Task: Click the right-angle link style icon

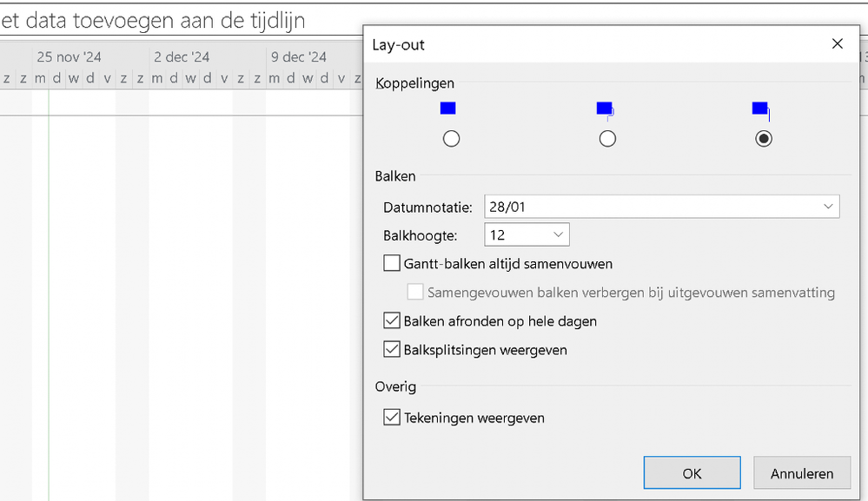Action: (x=761, y=110)
